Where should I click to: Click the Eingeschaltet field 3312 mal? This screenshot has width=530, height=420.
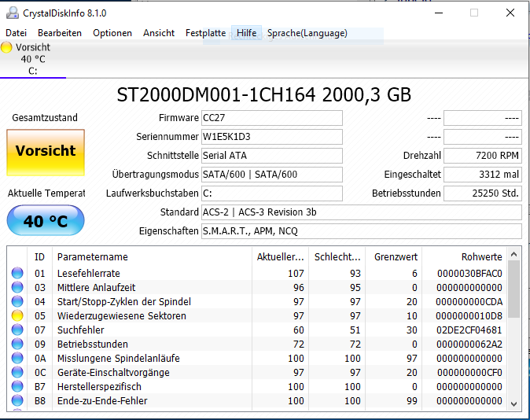483,175
